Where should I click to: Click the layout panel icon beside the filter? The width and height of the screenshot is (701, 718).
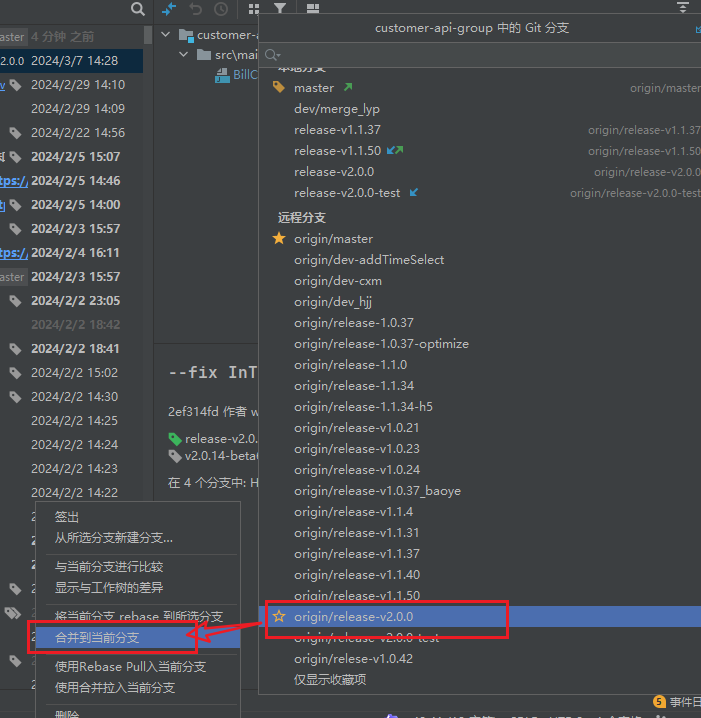coord(313,9)
